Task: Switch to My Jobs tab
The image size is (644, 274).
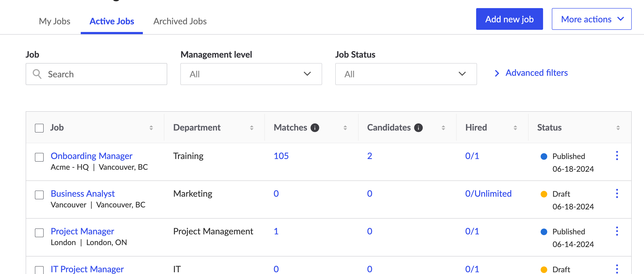Action: tap(54, 21)
